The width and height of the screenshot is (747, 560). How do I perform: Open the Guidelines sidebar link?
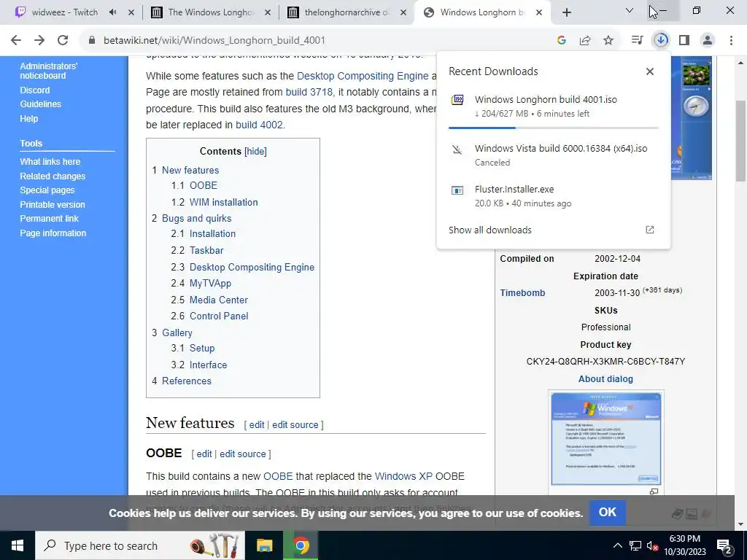coord(41,104)
